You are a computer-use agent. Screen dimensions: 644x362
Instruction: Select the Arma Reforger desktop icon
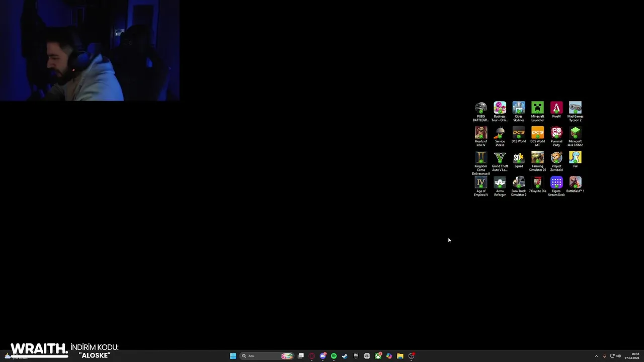500,186
